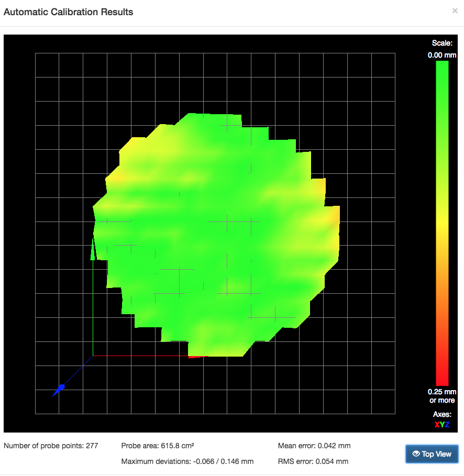The width and height of the screenshot is (464, 476).
Task: Click the eye icon on Top View
Action: click(416, 454)
